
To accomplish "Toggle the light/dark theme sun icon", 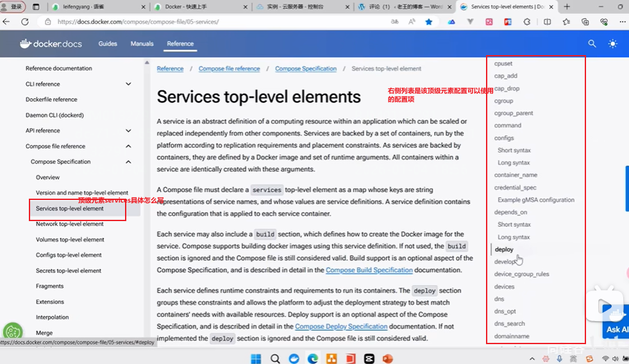I will [x=612, y=44].
